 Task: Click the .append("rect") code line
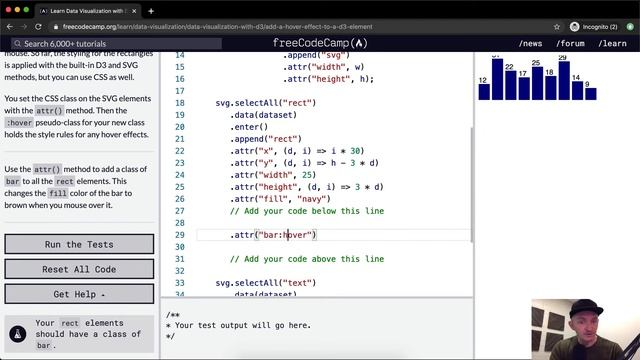(266, 139)
